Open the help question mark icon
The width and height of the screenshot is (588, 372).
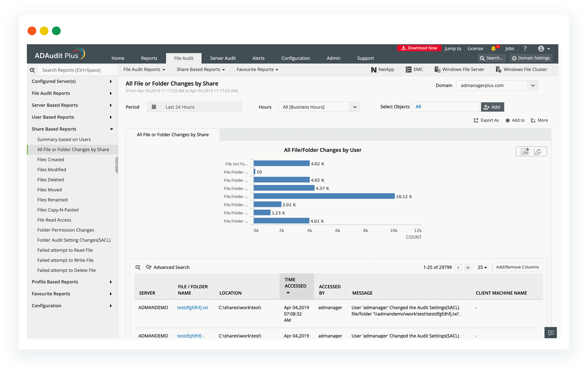(x=525, y=48)
